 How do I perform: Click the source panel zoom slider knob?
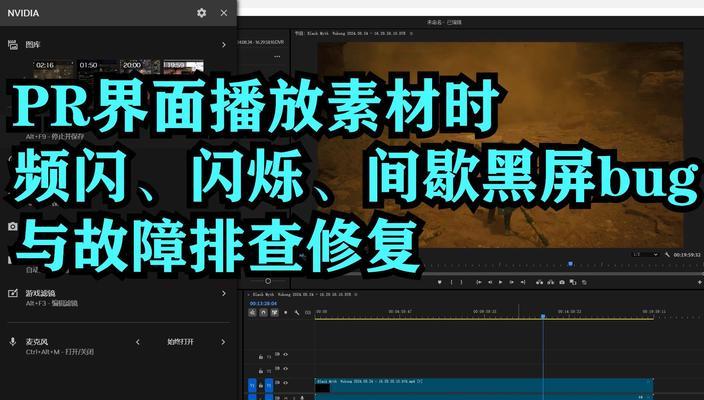[268, 281]
